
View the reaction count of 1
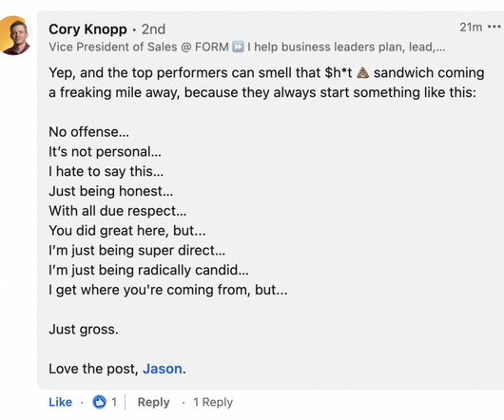pyautogui.click(x=114, y=402)
